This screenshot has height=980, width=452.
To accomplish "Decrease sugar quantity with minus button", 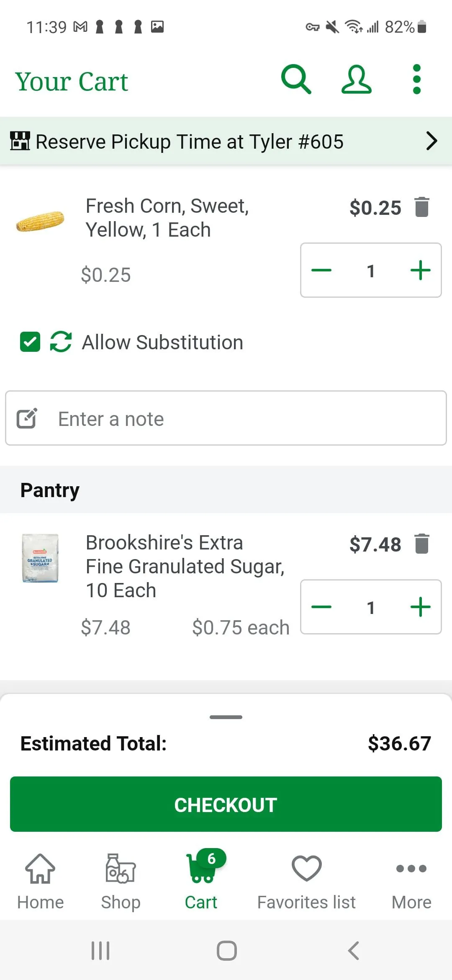I will click(321, 607).
